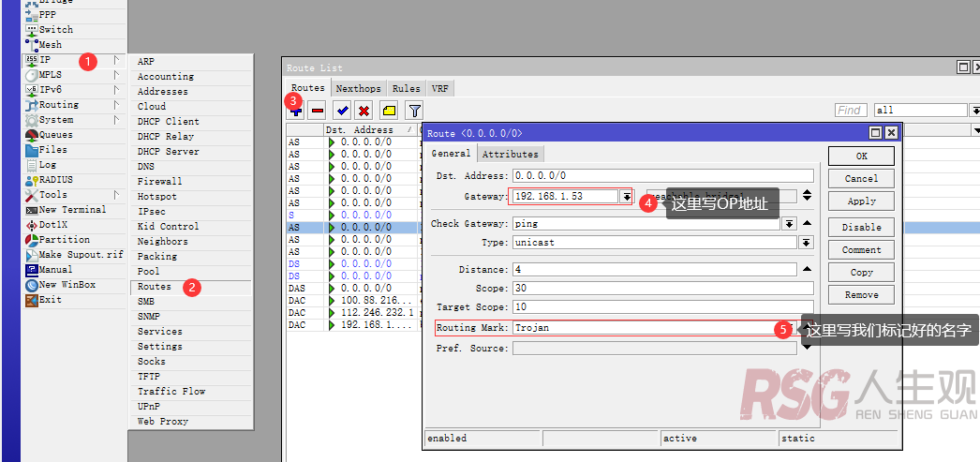Disable route using the red X icon
Viewport: 980px width, 462px height.
tap(364, 111)
